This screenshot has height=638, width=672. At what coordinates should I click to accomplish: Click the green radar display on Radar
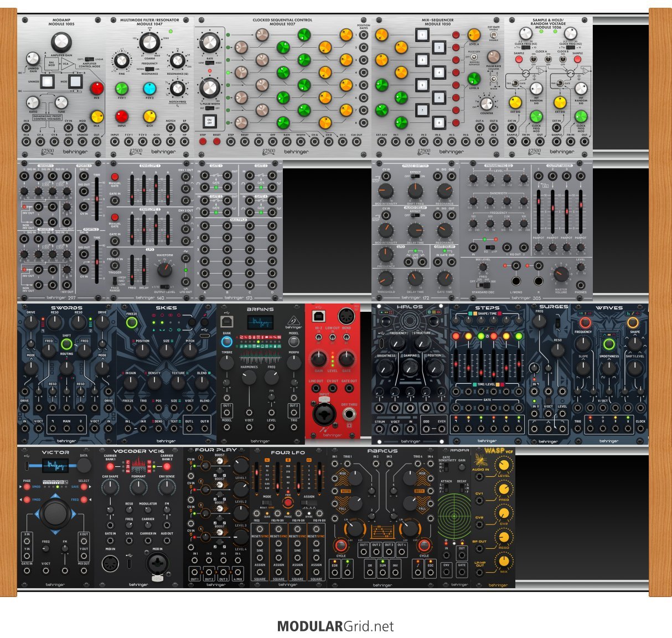coord(454,517)
